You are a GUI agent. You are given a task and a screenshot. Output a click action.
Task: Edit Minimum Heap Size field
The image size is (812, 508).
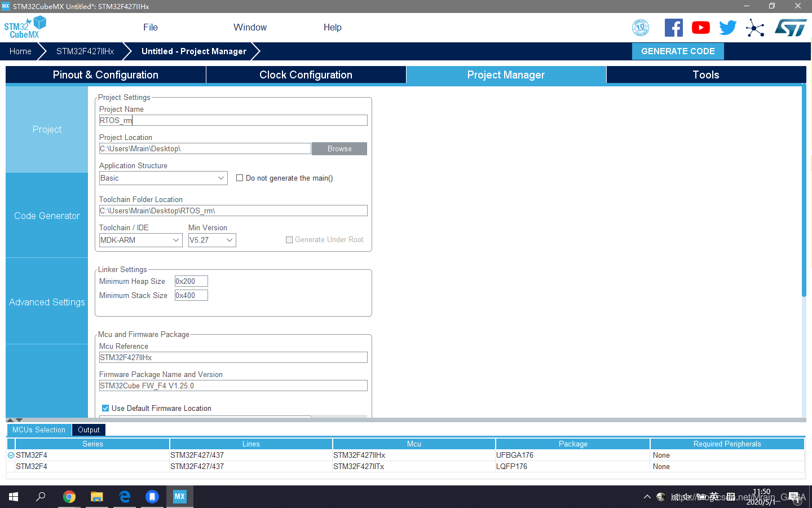[x=191, y=281]
